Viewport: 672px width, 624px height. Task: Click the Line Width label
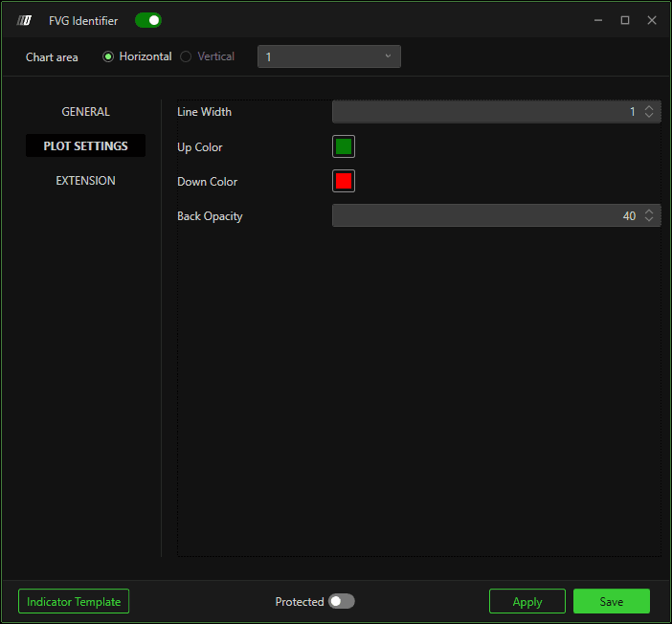pos(204,112)
